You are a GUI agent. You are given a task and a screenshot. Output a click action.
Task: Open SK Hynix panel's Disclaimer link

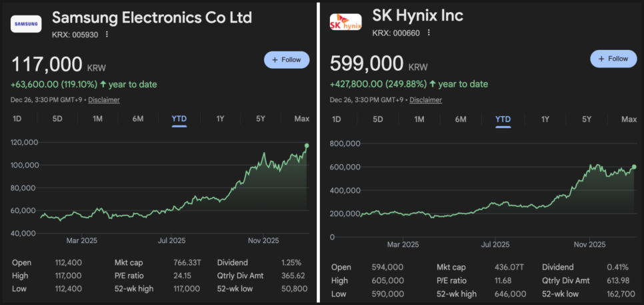(x=425, y=99)
